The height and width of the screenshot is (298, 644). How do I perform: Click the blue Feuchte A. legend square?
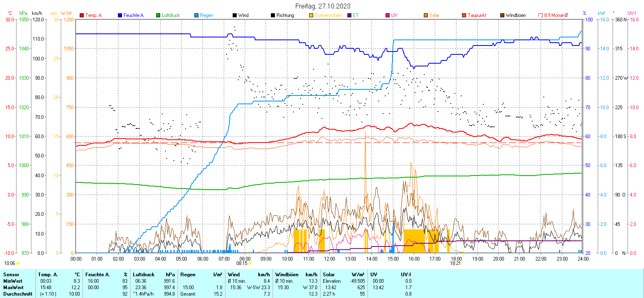(x=120, y=15)
